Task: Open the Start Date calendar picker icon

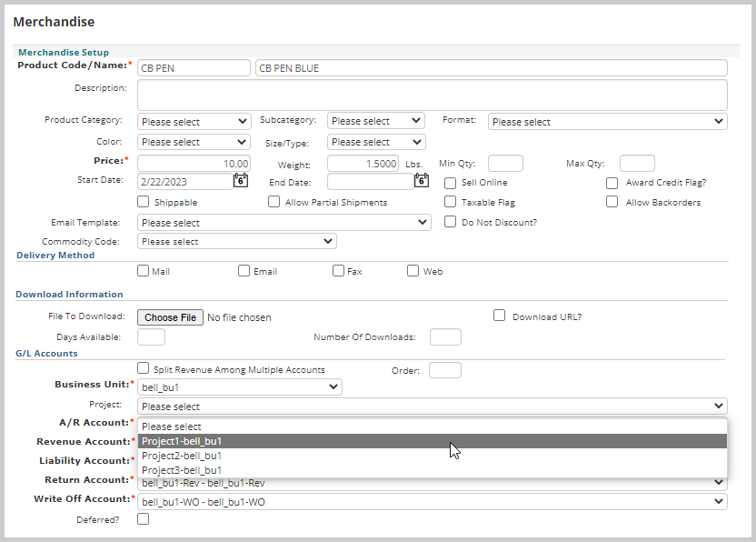Action: pyautogui.click(x=241, y=180)
